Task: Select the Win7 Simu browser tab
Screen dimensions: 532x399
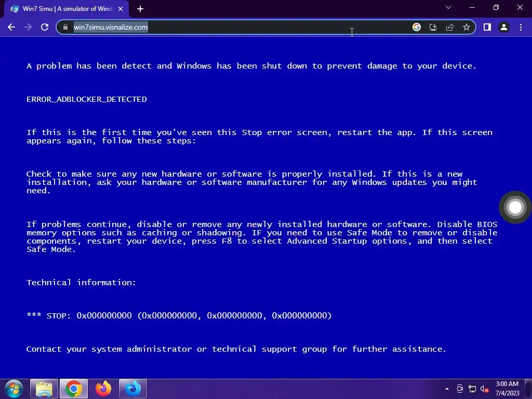Action: (x=67, y=9)
